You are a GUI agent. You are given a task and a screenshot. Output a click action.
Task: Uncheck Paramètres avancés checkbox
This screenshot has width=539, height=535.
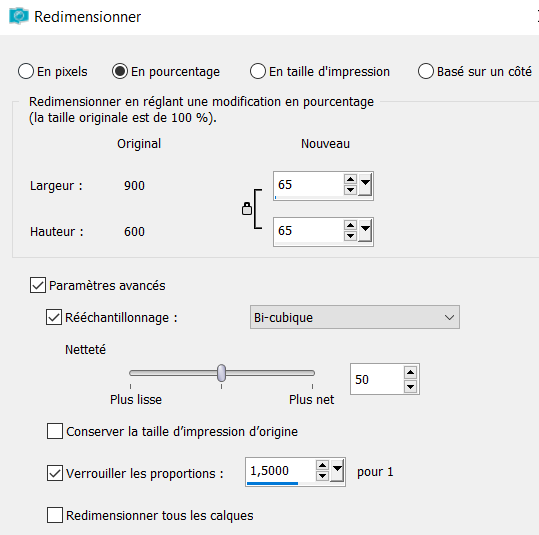[x=38, y=285]
